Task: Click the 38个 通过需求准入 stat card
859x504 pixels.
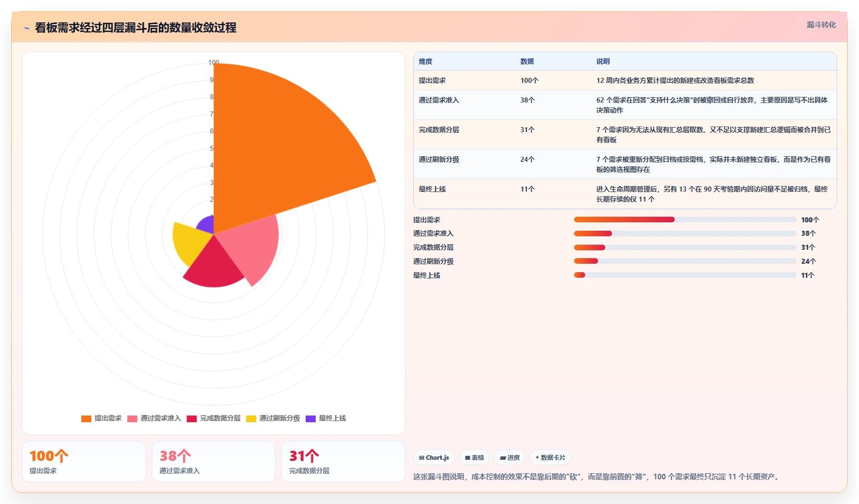Action: point(213,461)
